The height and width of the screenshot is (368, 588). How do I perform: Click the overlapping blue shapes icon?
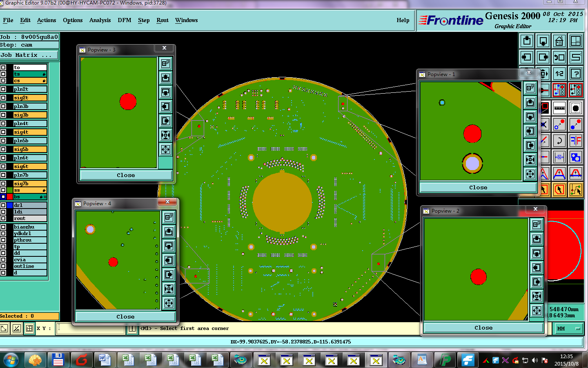[576, 157]
